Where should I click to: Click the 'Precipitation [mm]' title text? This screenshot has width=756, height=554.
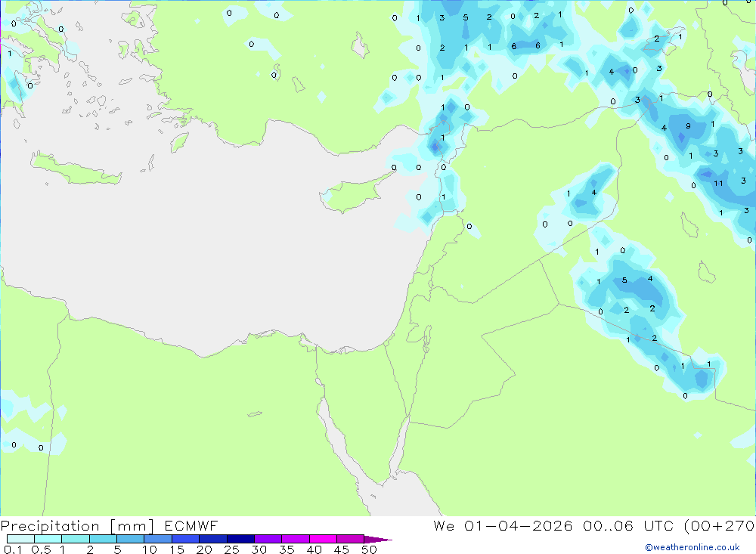click(x=77, y=526)
